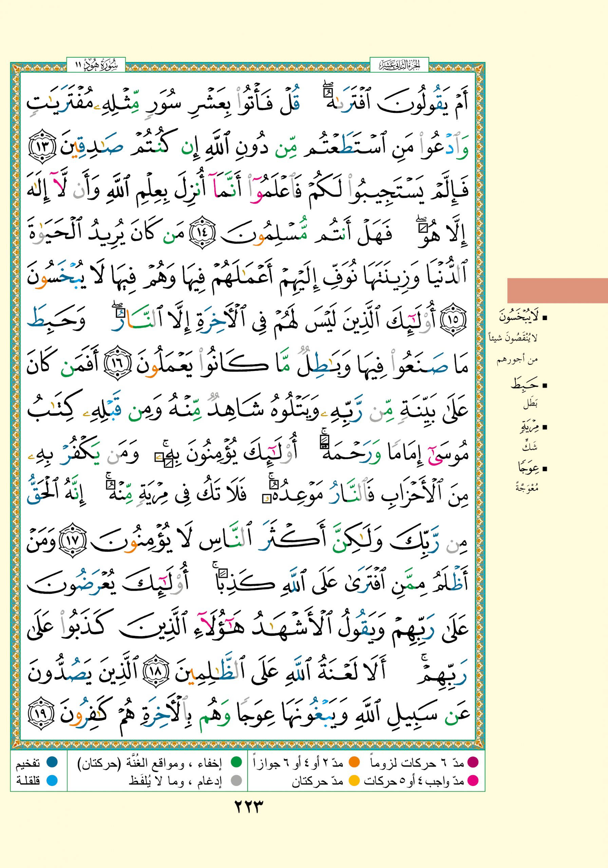Viewport: 608px width, 868px height.
Task: Select the gray إدغام legend dot
Action: tap(236, 780)
